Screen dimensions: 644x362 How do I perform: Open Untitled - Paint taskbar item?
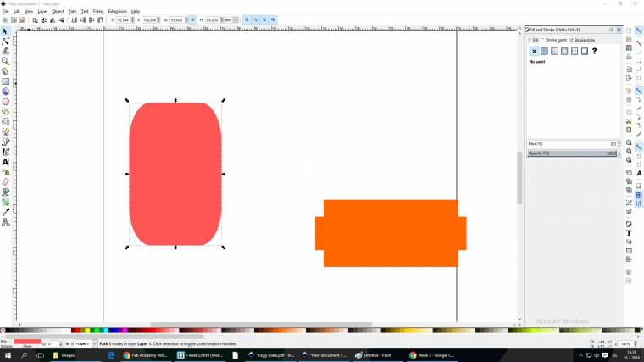pos(374,355)
